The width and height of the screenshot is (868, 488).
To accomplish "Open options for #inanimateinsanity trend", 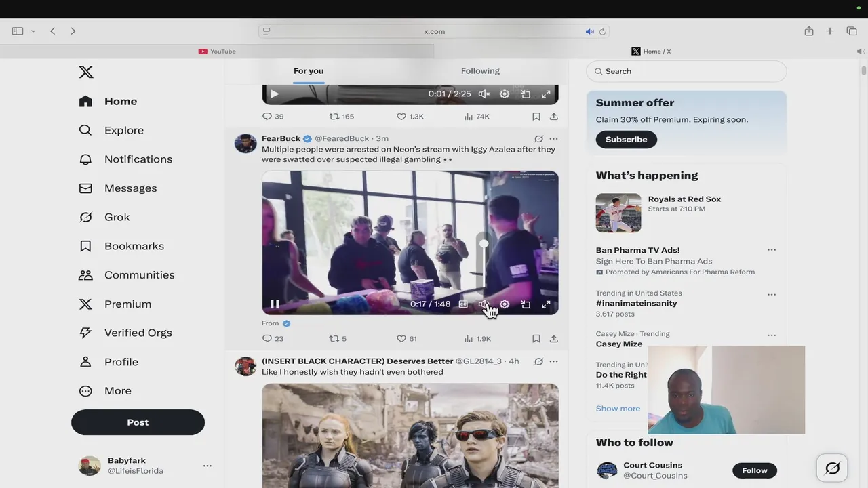I will [x=772, y=296].
